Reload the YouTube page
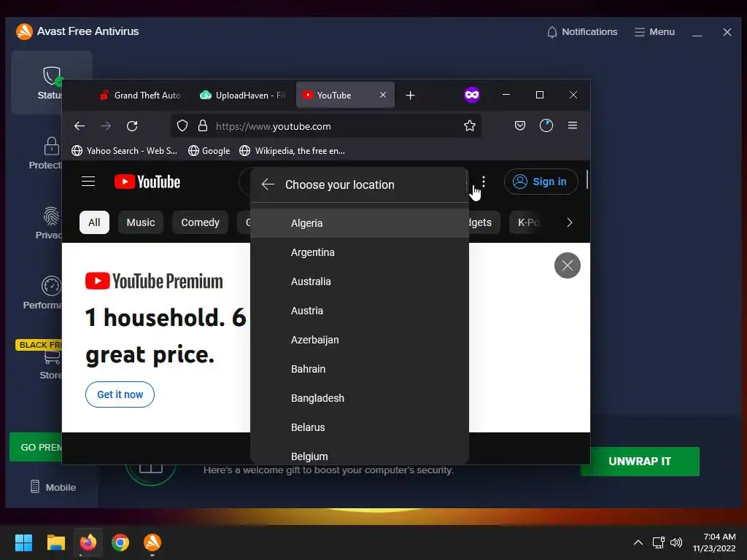 (x=132, y=125)
